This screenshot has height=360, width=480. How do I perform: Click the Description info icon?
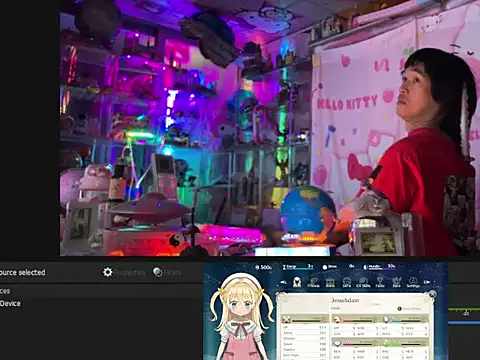click(x=400, y=309)
